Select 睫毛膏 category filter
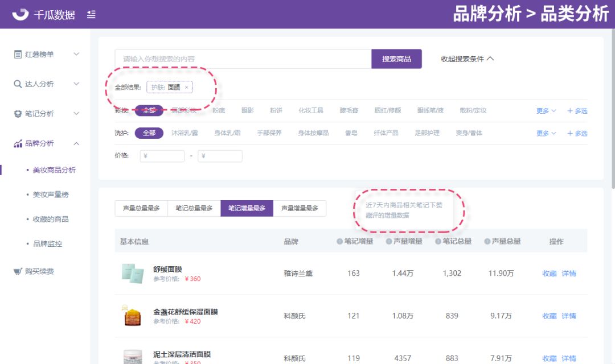This screenshot has width=615, height=364. click(349, 110)
